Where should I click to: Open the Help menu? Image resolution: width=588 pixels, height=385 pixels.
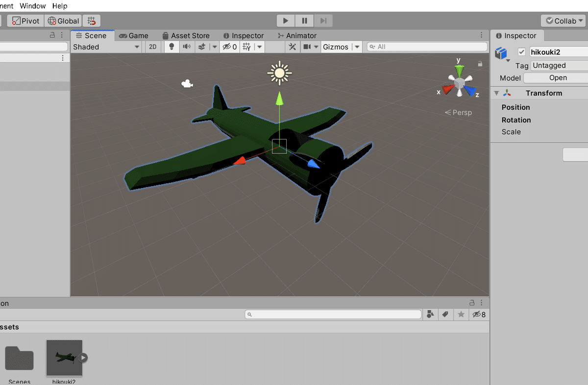[60, 6]
